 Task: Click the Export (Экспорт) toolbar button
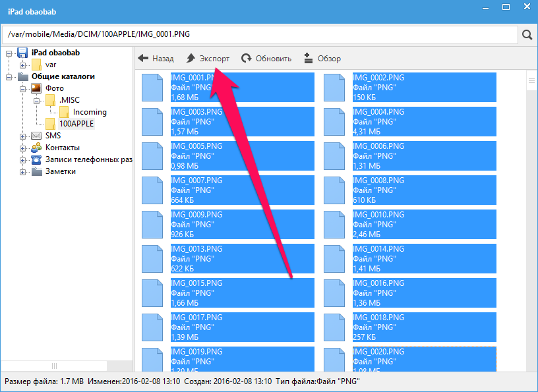[x=208, y=59]
